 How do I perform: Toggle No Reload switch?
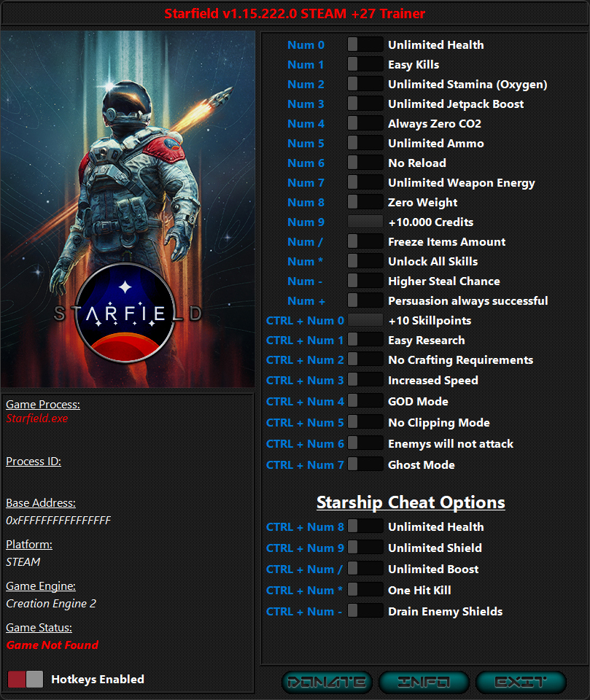click(365, 162)
